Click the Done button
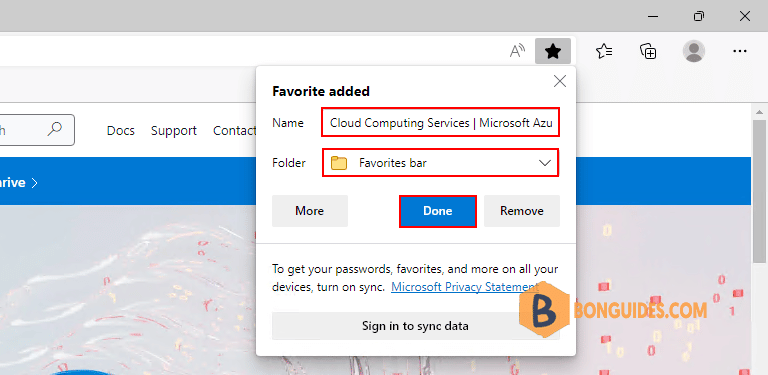Screen dimensions: 768x375 (438, 211)
